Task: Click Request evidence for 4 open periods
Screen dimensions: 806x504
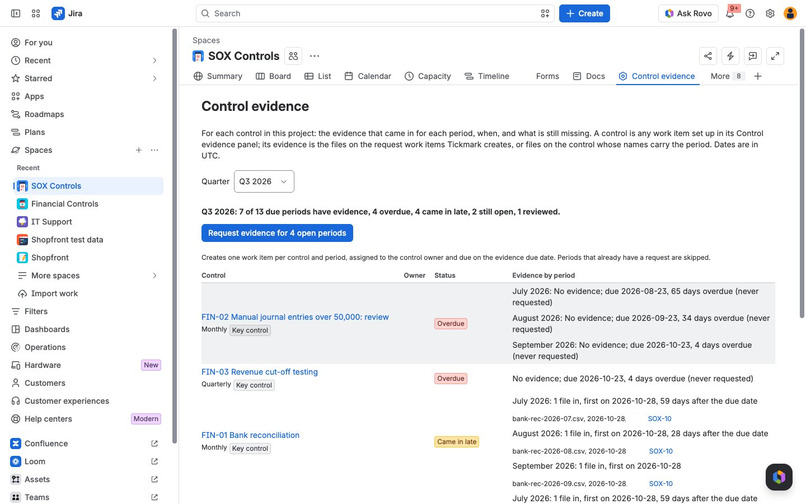Action: tap(277, 233)
